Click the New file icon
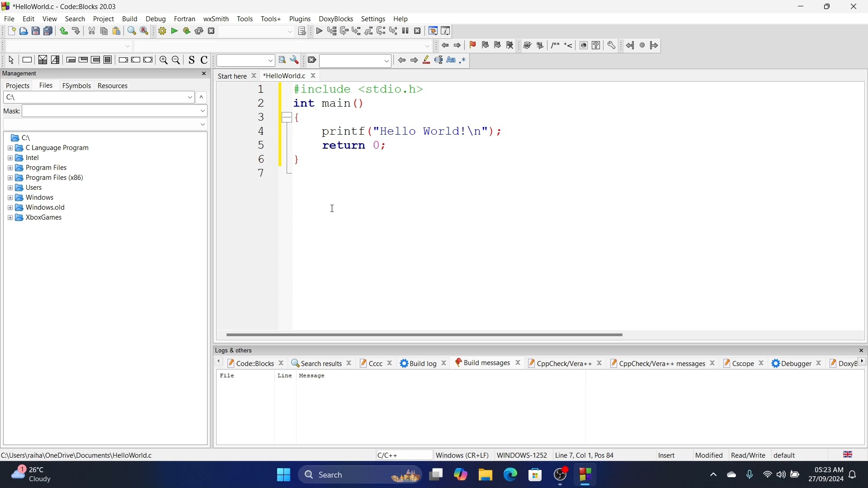The image size is (868, 488). tap(11, 32)
